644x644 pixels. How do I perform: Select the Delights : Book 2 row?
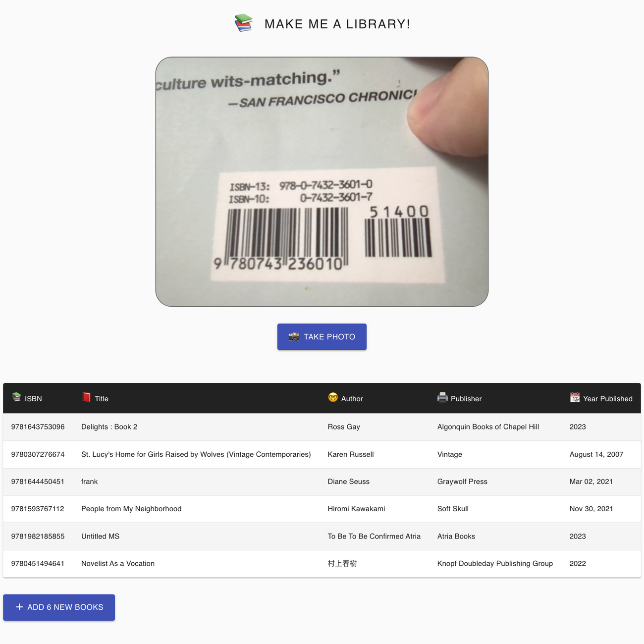pos(109,427)
